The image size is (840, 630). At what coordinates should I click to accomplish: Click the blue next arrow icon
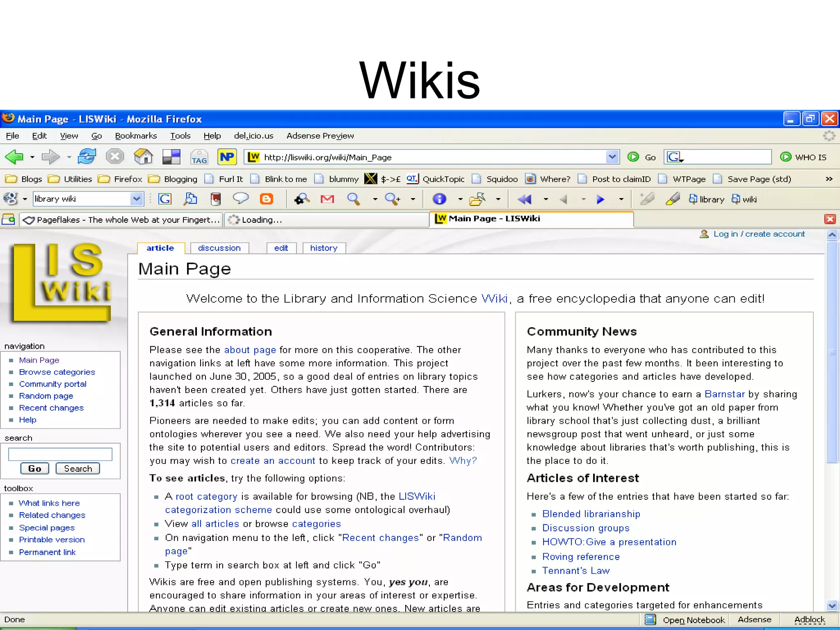click(x=600, y=199)
